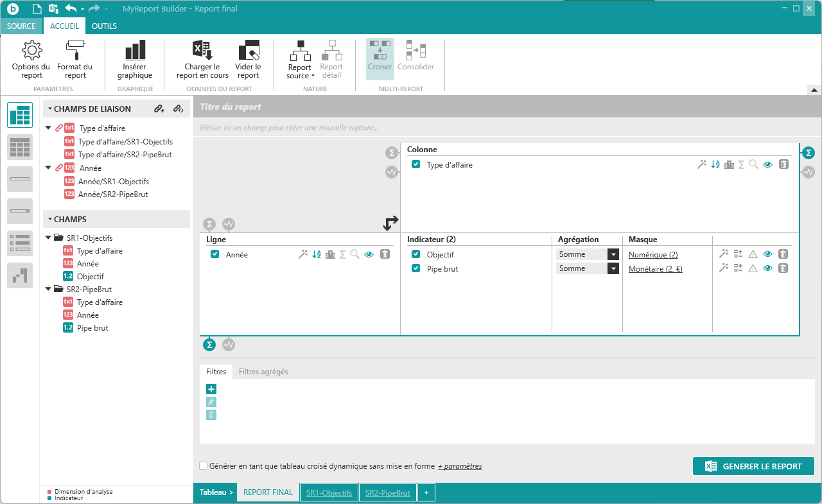This screenshot has width=822, height=504.
Task: Click Format du report paint roller
Action: click(74, 58)
